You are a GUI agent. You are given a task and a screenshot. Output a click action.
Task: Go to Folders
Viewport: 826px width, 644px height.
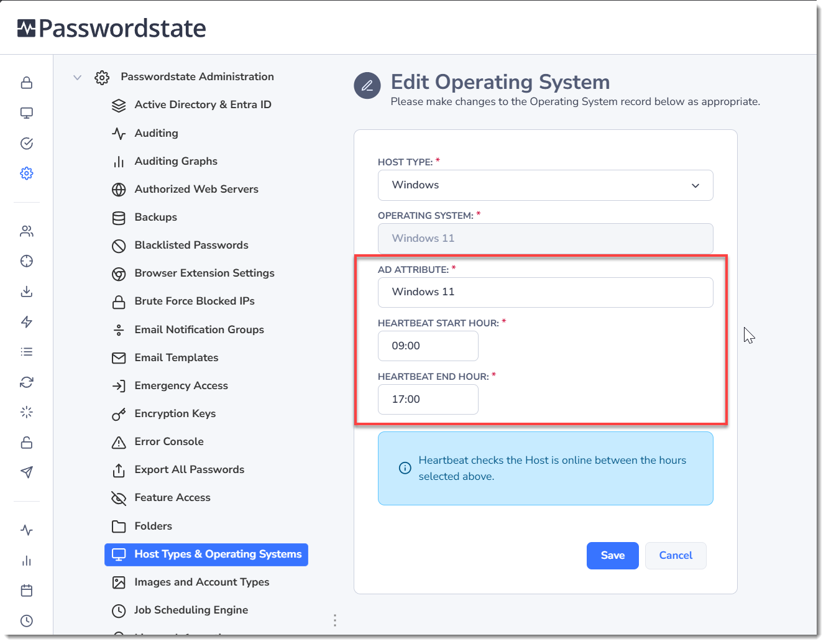(x=153, y=526)
